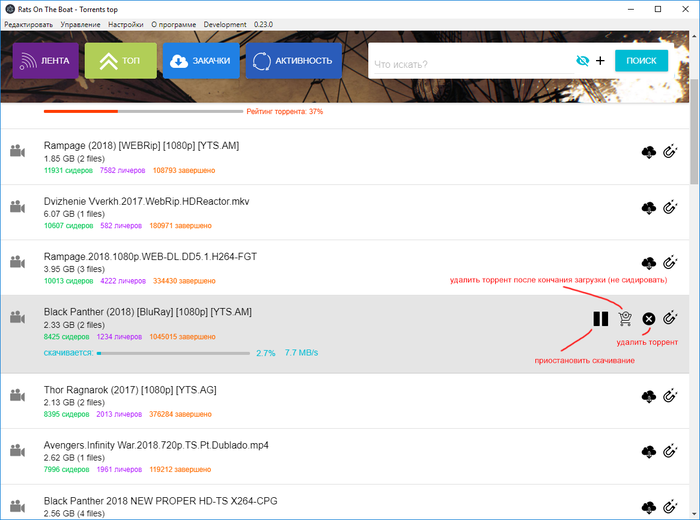The height and width of the screenshot is (520, 700).
Task: Click the ПОИСК search button
Action: point(641,61)
